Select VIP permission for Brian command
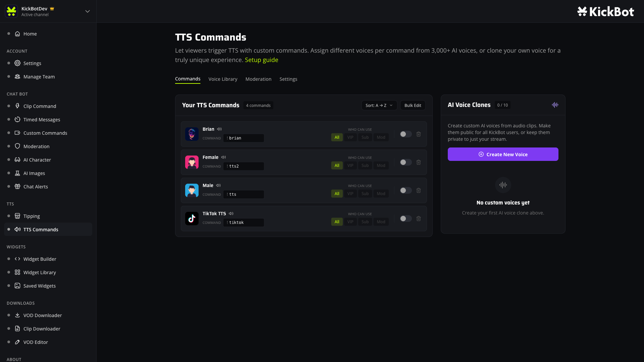The height and width of the screenshot is (362, 644). point(350,137)
